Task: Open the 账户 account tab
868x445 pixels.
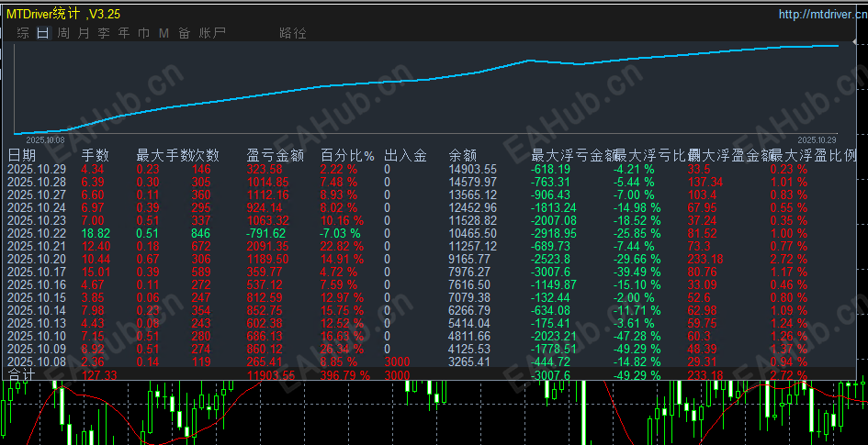Action: (x=212, y=33)
